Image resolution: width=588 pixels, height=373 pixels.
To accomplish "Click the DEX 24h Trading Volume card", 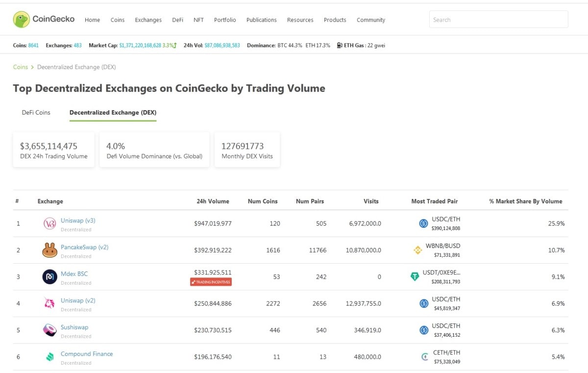I will pos(54,150).
